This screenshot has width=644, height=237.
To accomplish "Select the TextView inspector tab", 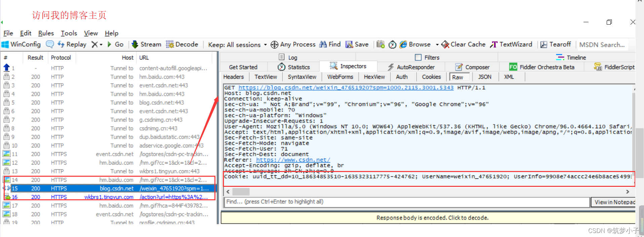I will 266,77.
